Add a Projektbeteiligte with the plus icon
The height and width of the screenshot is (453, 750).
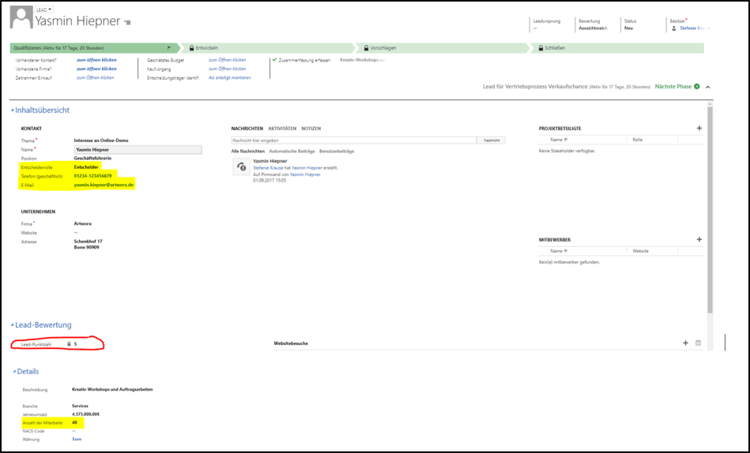[699, 128]
